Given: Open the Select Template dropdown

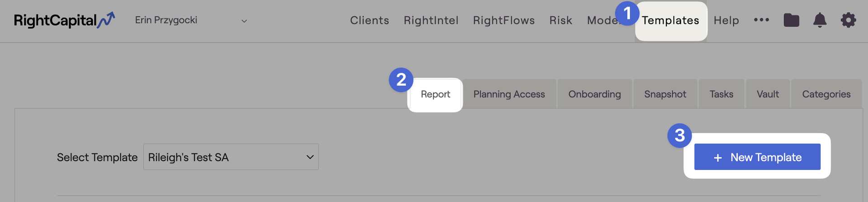Looking at the screenshot, I should click(231, 157).
